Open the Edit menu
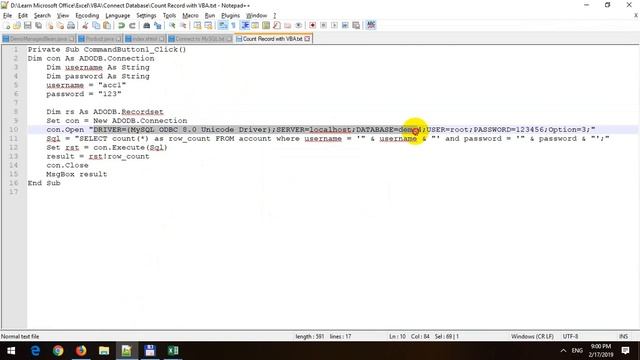The height and width of the screenshot is (360, 640). pos(23,16)
